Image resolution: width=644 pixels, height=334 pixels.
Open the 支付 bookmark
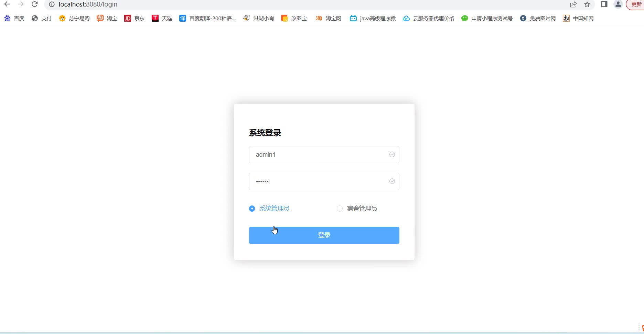(42, 18)
